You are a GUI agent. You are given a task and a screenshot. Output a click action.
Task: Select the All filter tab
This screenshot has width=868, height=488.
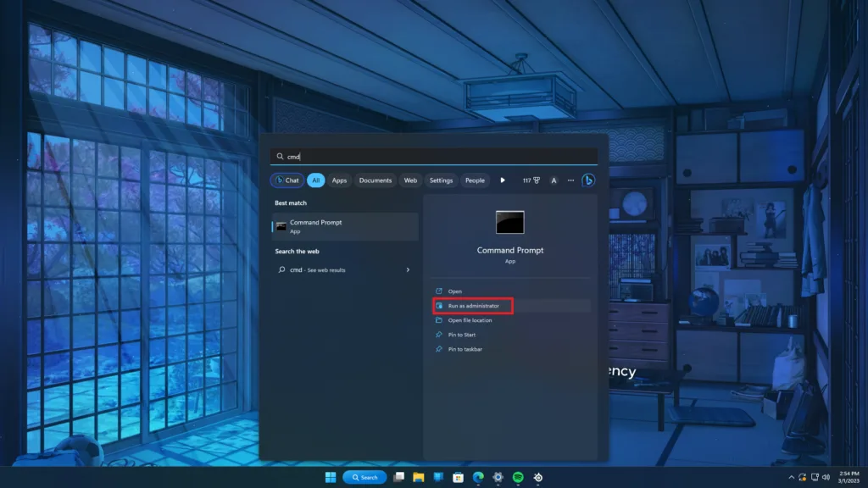315,180
